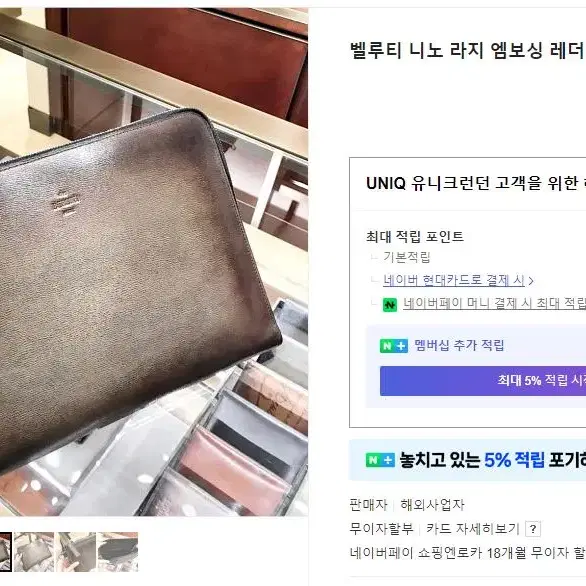586x586 pixels.
Task: Click the 멤버십 추가 적립 label
Action: coord(459,345)
